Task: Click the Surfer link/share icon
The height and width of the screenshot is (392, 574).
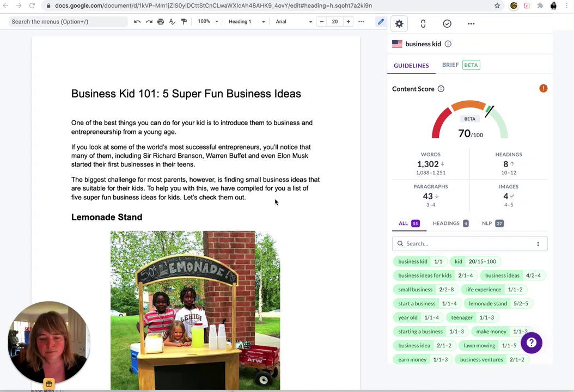Action: [423, 24]
